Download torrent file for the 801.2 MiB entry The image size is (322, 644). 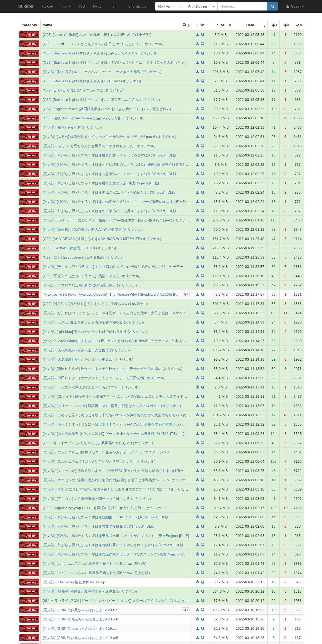click(x=197, y=304)
